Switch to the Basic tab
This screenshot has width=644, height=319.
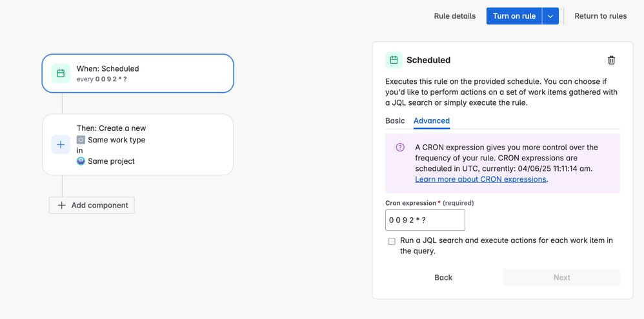pos(395,121)
